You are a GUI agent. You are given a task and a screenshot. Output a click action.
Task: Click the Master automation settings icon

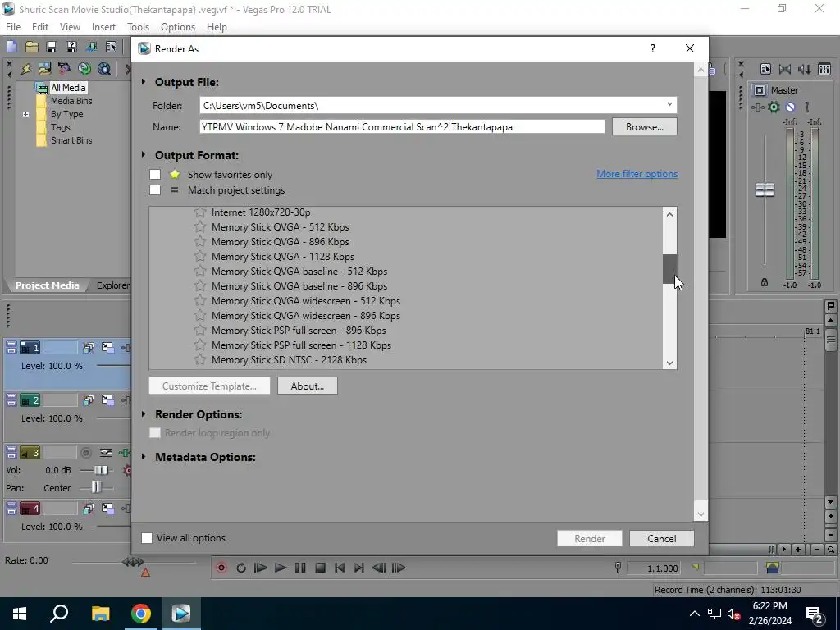757,107
